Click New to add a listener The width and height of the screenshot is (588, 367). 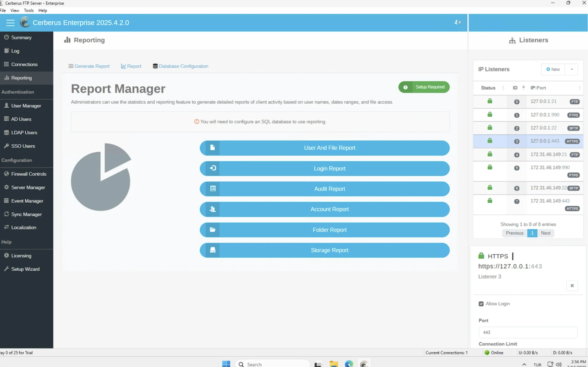553,69
